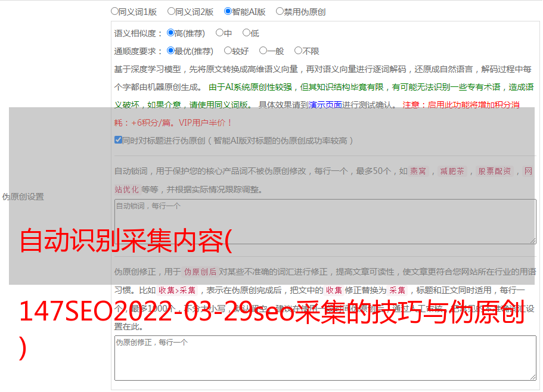Viewport: 543px width, 392px height.
Task: Set 语义相似度 to 高(推荐)
Action: [170, 33]
